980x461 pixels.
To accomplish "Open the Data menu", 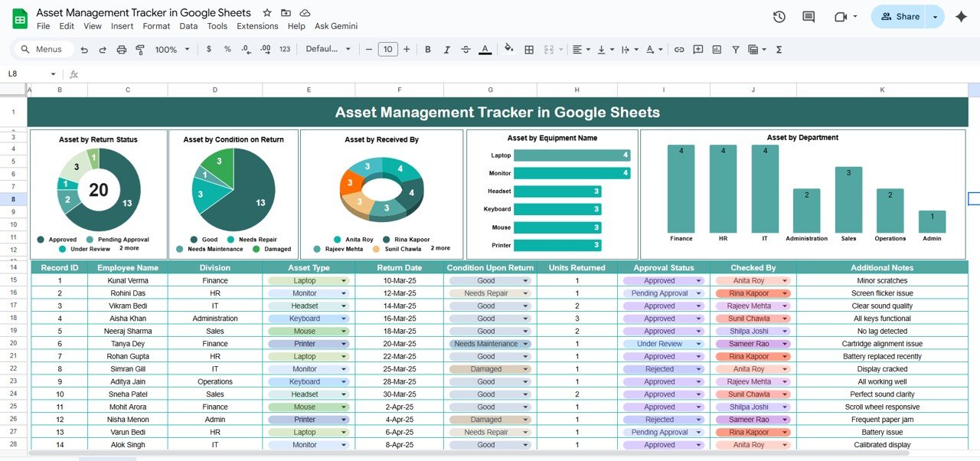I will 188,25.
